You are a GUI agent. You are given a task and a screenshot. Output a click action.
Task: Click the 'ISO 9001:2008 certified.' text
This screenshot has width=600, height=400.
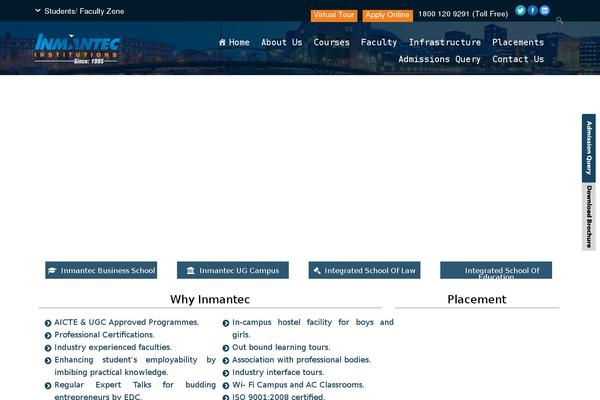[279, 397]
